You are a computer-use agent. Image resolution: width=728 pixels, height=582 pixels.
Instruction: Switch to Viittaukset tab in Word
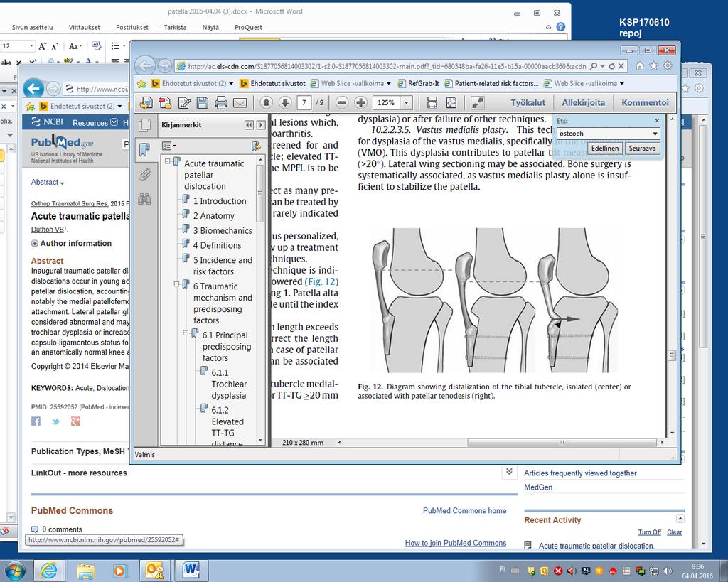[84, 28]
